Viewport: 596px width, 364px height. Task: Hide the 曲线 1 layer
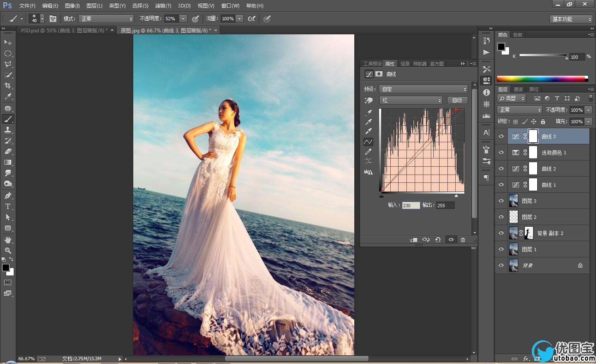501,185
